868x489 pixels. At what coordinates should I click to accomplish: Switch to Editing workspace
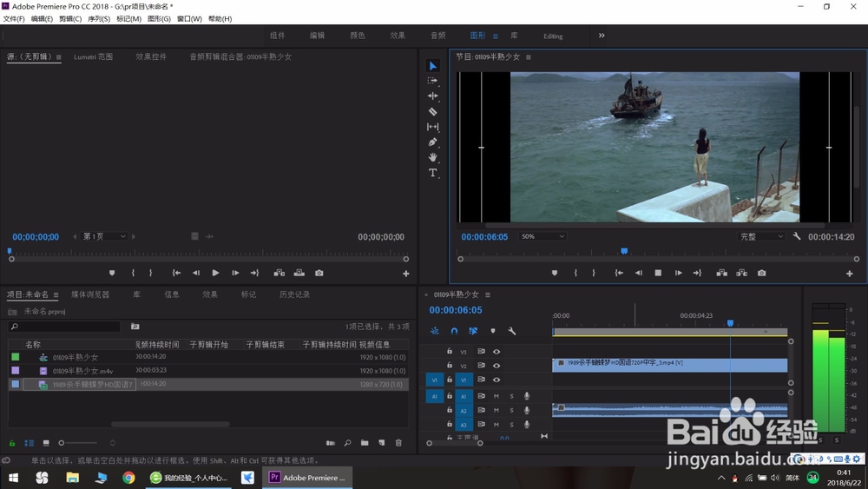[x=553, y=36]
